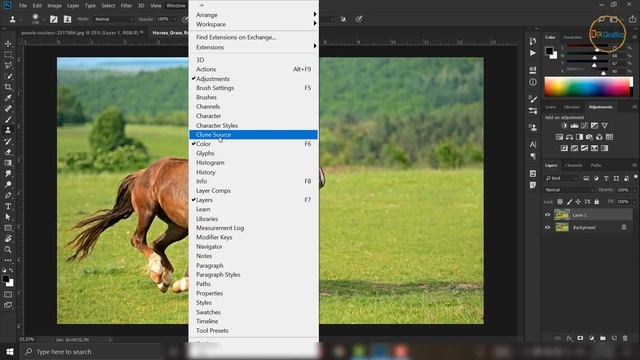This screenshot has height=360, width=640.
Task: Click the color spectrum ramp
Action: pyautogui.click(x=588, y=87)
